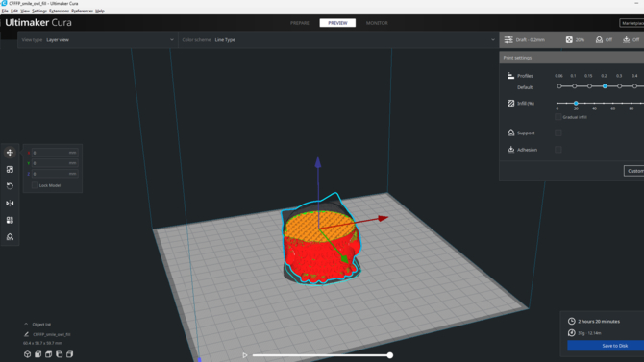Play the layer simulation
Image resolution: width=644 pixels, height=362 pixels.
click(245, 355)
